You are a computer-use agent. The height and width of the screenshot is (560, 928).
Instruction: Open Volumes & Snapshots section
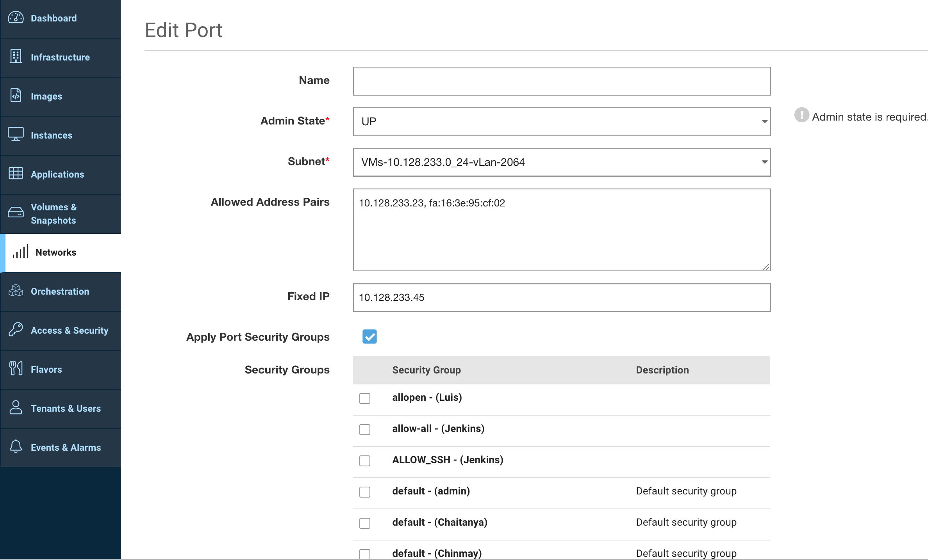(x=61, y=213)
